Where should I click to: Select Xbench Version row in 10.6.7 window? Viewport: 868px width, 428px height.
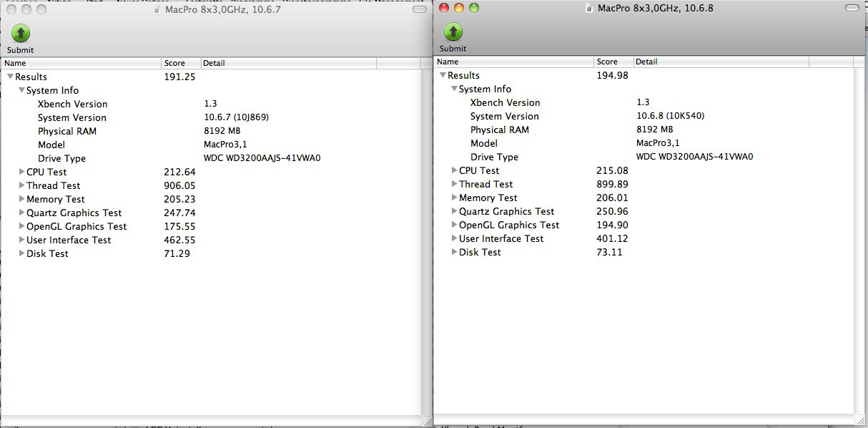[210, 104]
